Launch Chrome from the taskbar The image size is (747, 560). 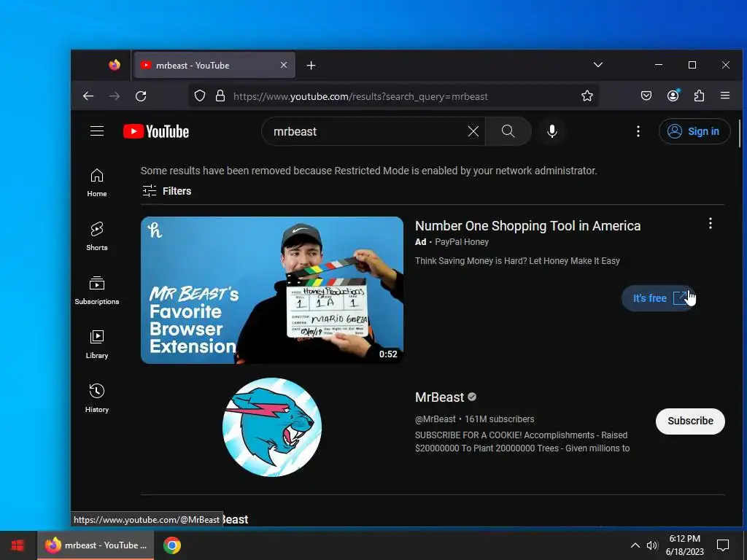coord(172,545)
